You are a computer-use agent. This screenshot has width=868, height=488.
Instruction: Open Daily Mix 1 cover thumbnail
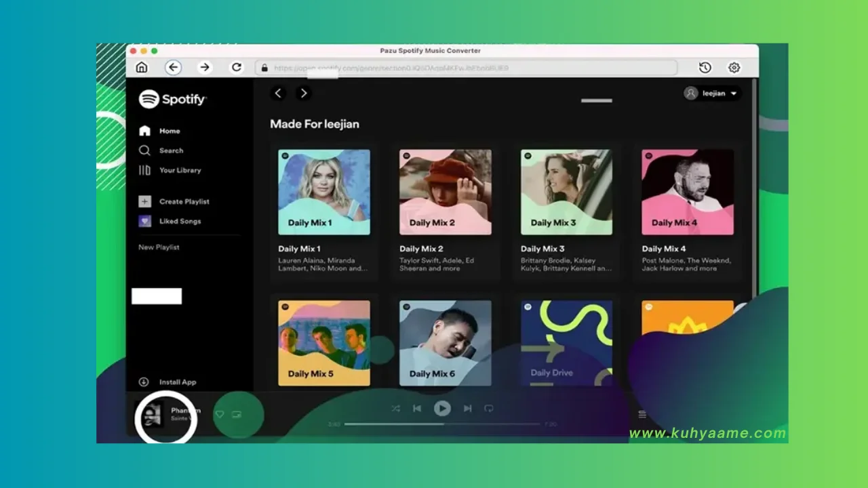tap(324, 192)
